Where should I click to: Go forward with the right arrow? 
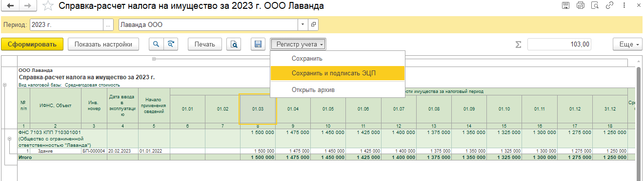click(28, 6)
